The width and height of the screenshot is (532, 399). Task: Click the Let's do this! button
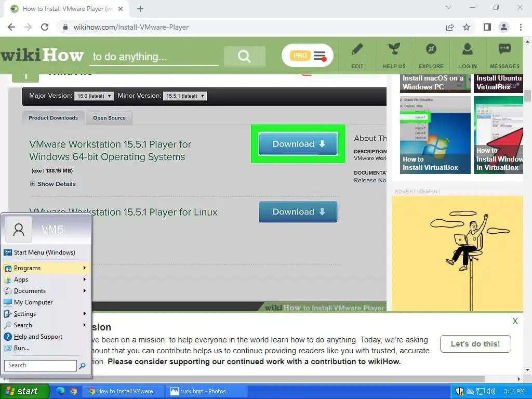(x=475, y=344)
